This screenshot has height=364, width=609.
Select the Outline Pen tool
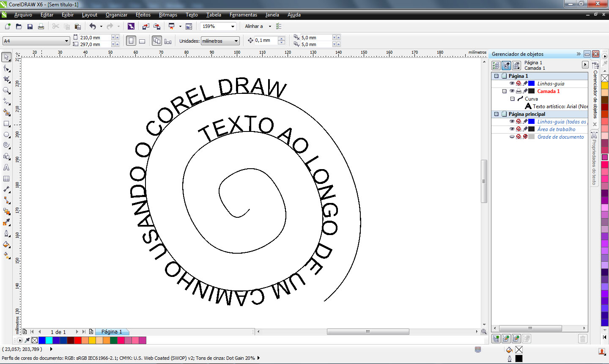(6, 233)
